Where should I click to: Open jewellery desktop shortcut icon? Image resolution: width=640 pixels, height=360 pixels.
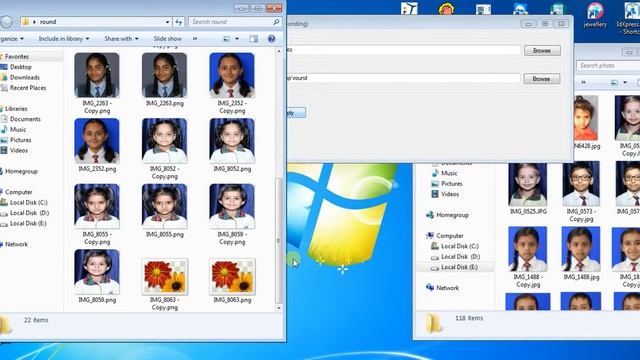pyautogui.click(x=595, y=15)
